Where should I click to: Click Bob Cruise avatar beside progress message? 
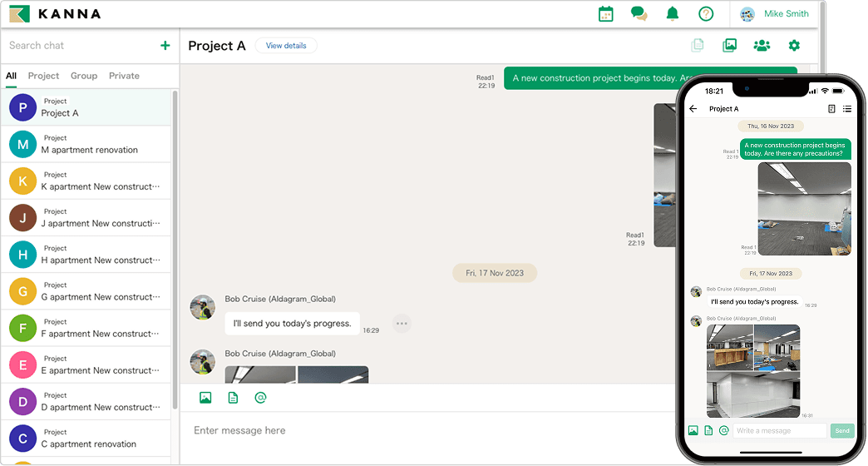point(203,308)
